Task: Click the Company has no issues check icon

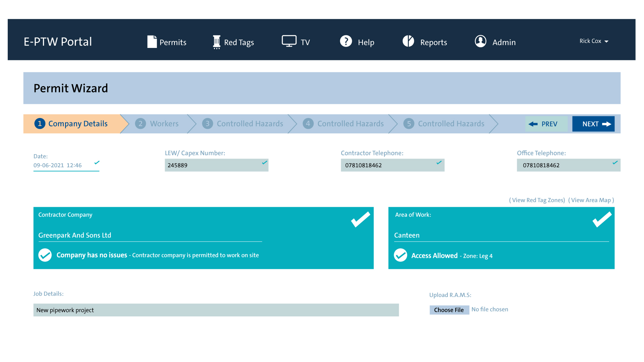Action: click(45, 255)
